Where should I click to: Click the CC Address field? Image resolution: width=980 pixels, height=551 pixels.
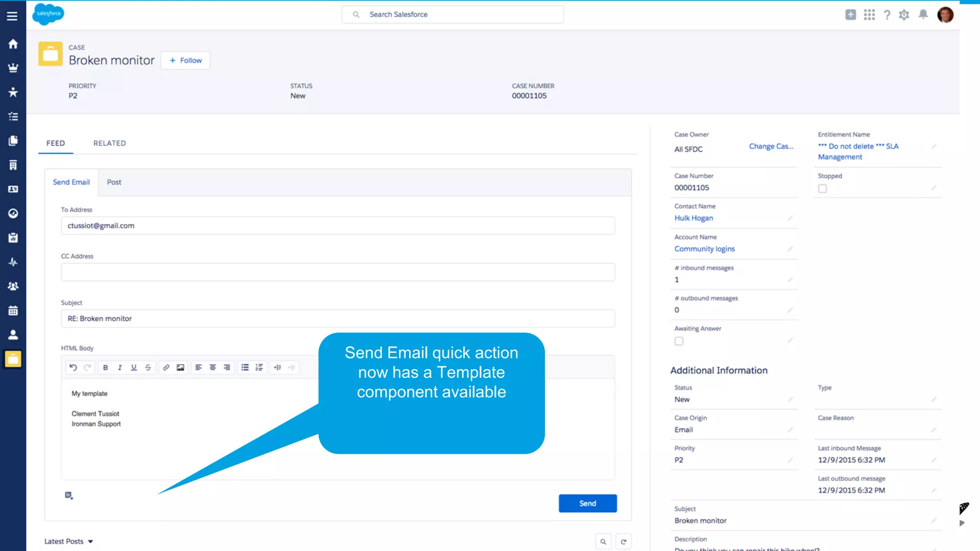pos(338,272)
